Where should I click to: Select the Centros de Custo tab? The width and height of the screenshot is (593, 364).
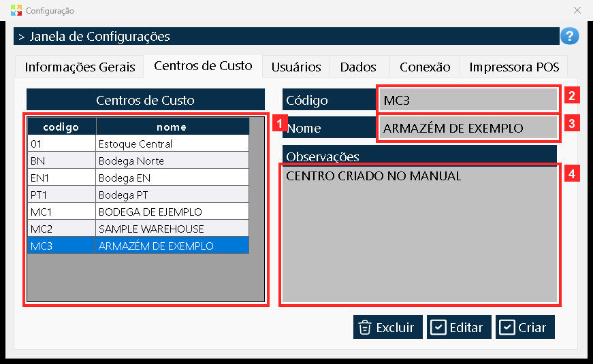coord(203,66)
